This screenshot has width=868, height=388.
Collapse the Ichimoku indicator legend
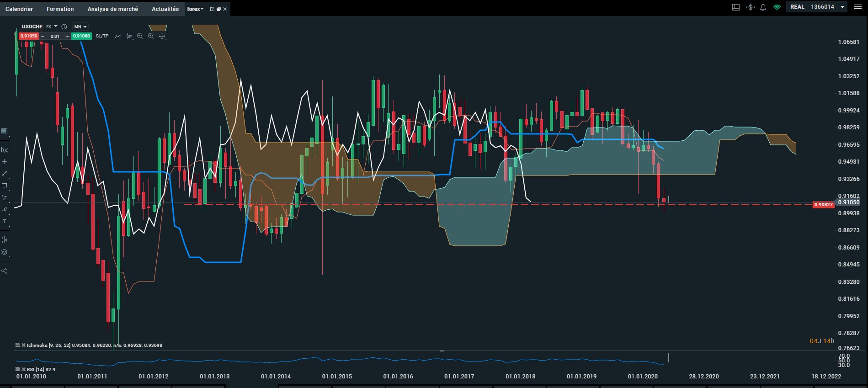point(18,345)
